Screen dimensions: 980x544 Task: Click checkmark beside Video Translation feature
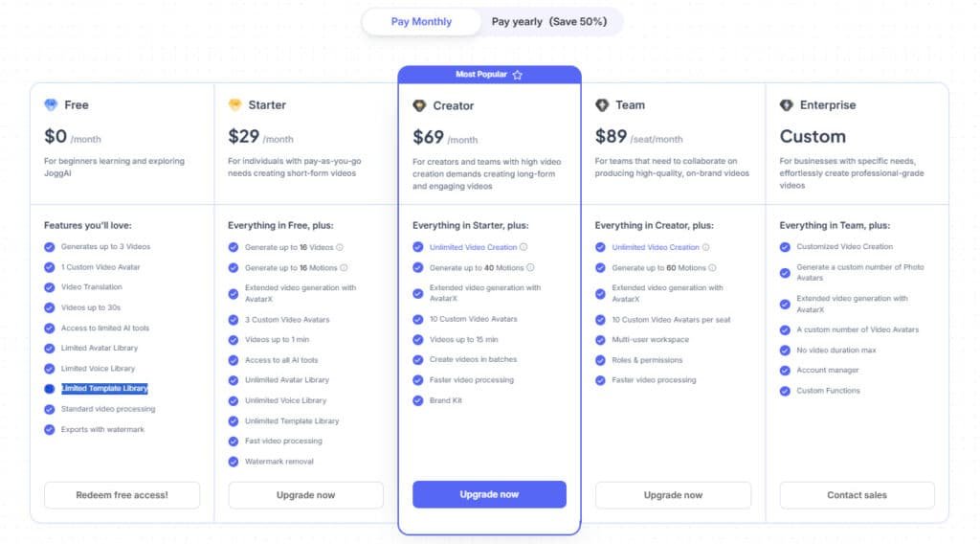point(50,287)
